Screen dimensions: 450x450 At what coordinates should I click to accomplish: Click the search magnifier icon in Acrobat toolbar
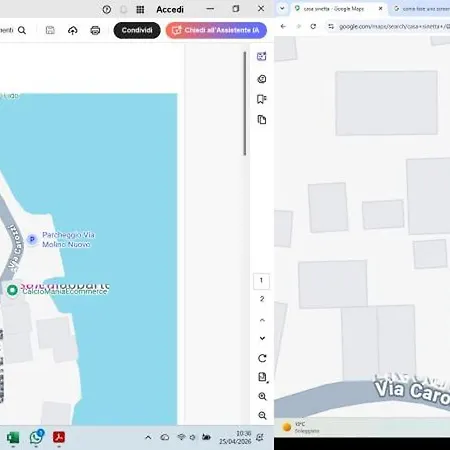pyautogui.click(x=22, y=30)
